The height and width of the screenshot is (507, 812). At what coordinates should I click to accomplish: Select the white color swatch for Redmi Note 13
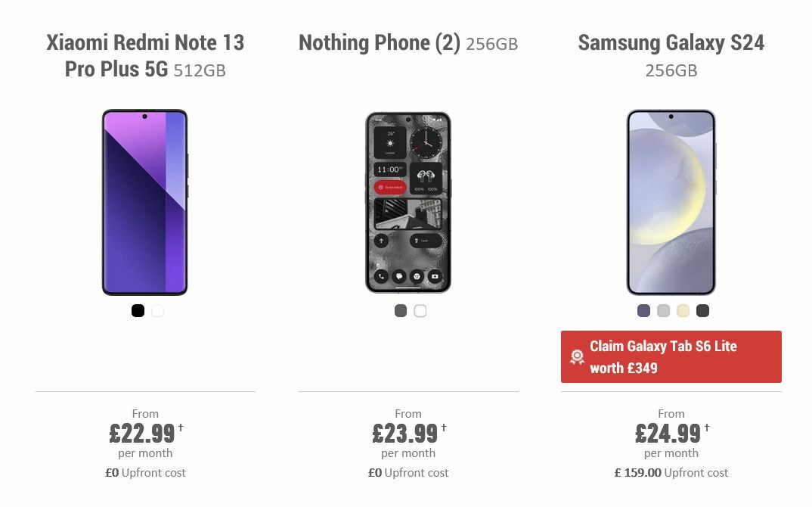click(x=157, y=310)
